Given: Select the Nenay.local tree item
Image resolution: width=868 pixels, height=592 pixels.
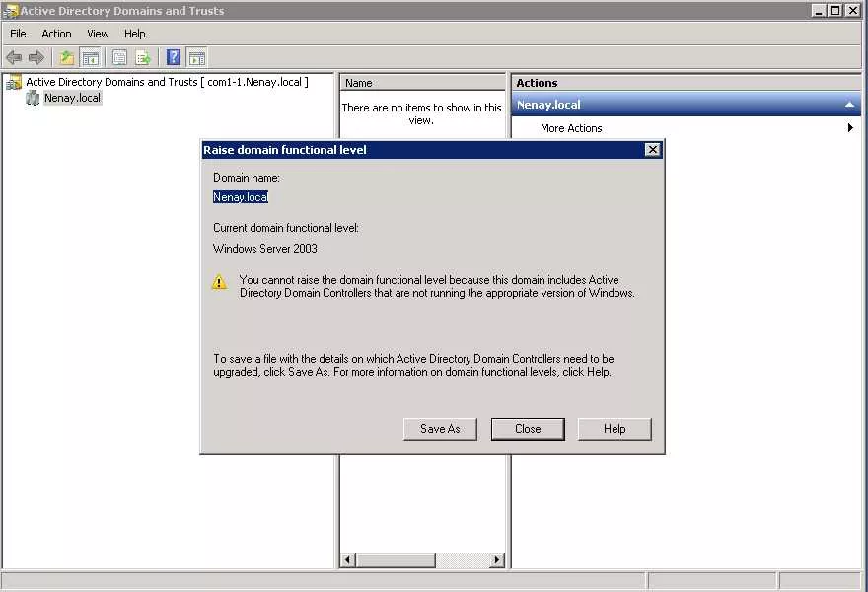Looking at the screenshot, I should 73,98.
